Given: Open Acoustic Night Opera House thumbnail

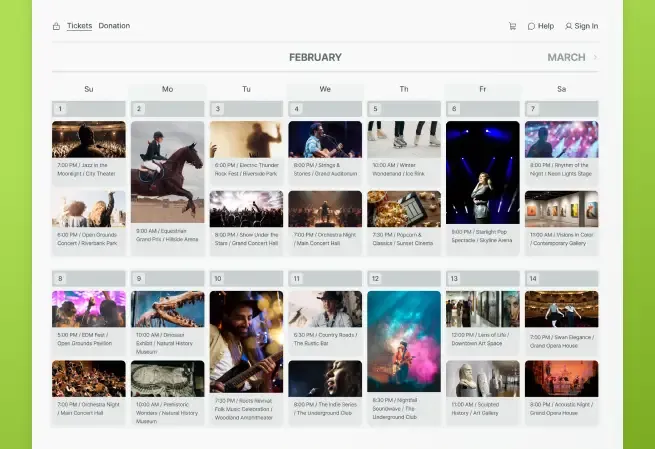Looking at the screenshot, I should (561, 379).
